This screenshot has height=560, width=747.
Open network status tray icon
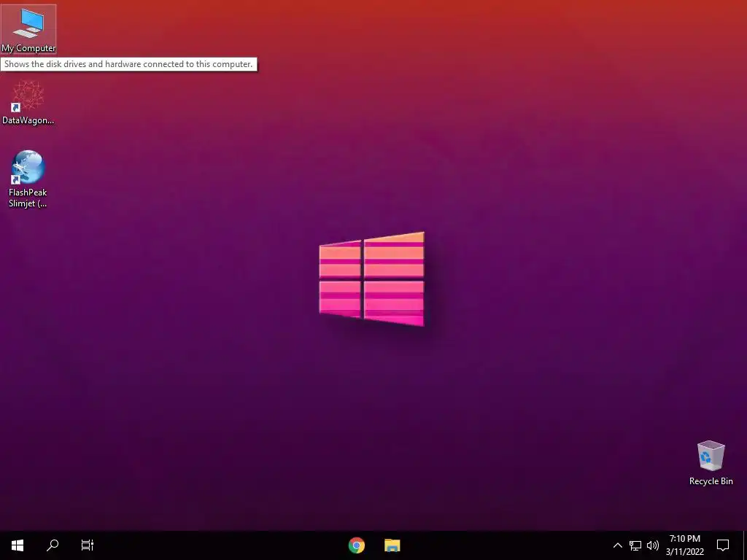[635, 545]
